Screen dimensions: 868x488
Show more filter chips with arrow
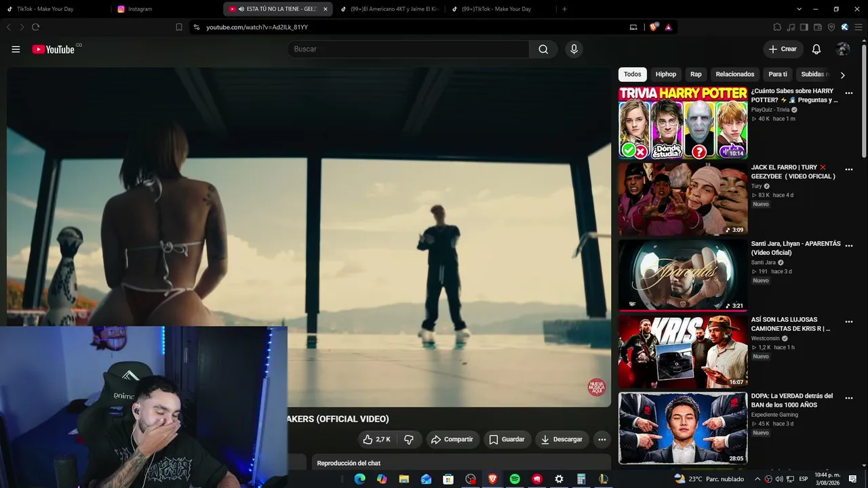[843, 75]
